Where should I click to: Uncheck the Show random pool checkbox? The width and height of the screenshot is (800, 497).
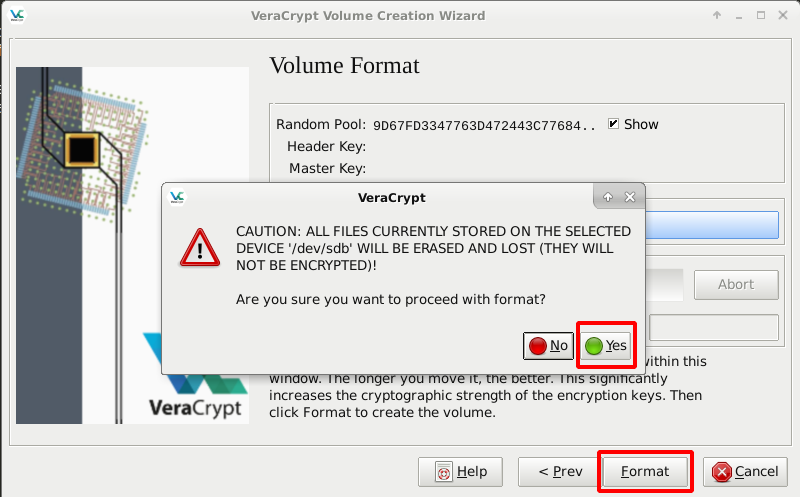pyautogui.click(x=613, y=124)
